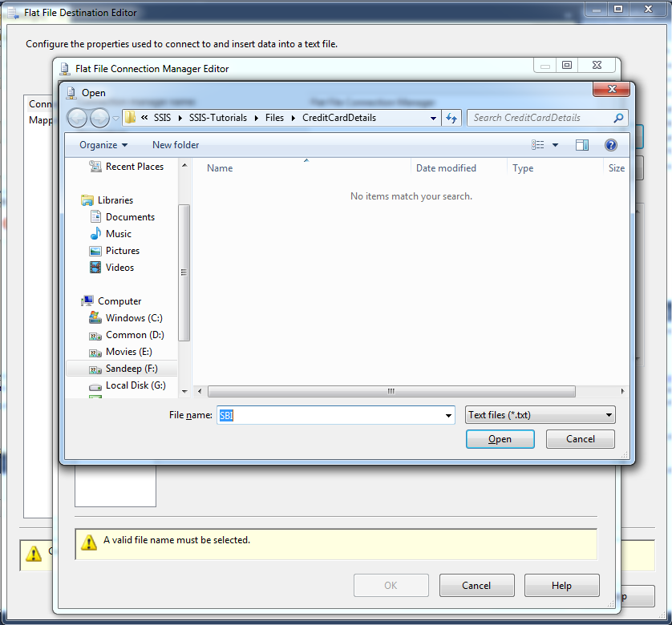Click SSIS-Tutorials in the breadcrumb path
This screenshot has width=672, height=625.
coord(217,118)
